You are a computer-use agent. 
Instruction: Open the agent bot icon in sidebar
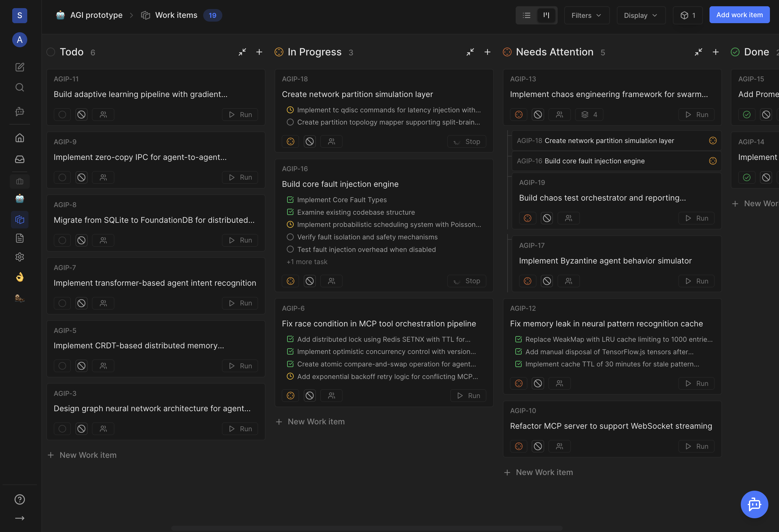(20, 111)
